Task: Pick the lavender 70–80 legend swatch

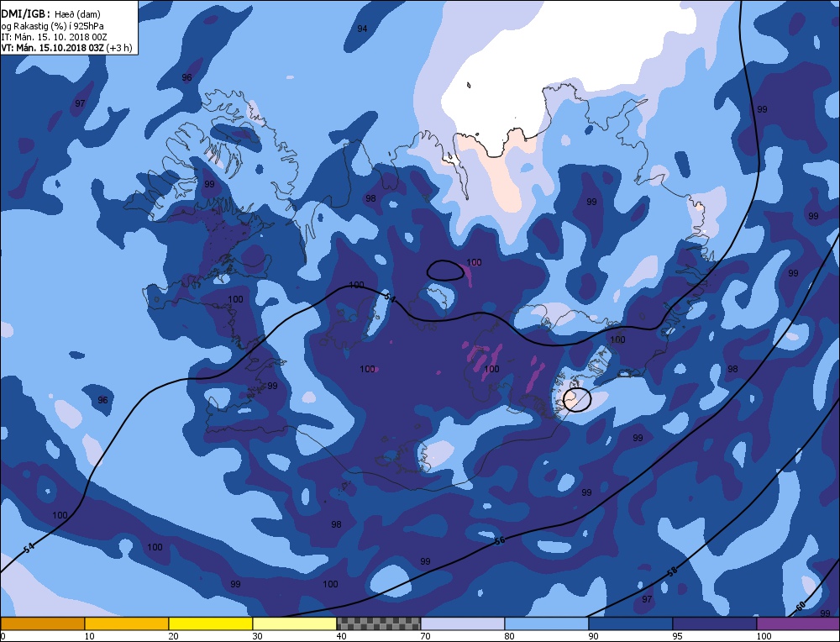Action: click(x=462, y=624)
